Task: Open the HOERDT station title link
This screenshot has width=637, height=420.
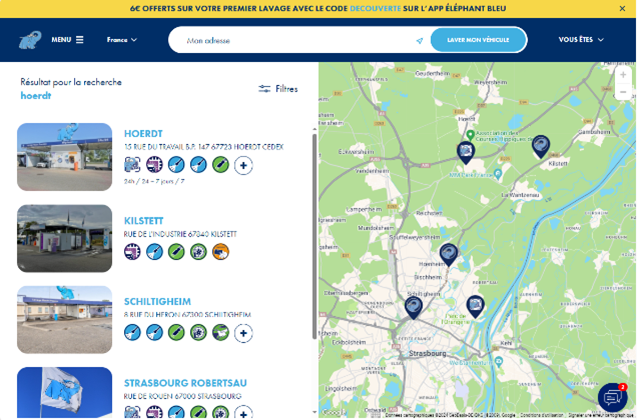Action: (x=143, y=133)
